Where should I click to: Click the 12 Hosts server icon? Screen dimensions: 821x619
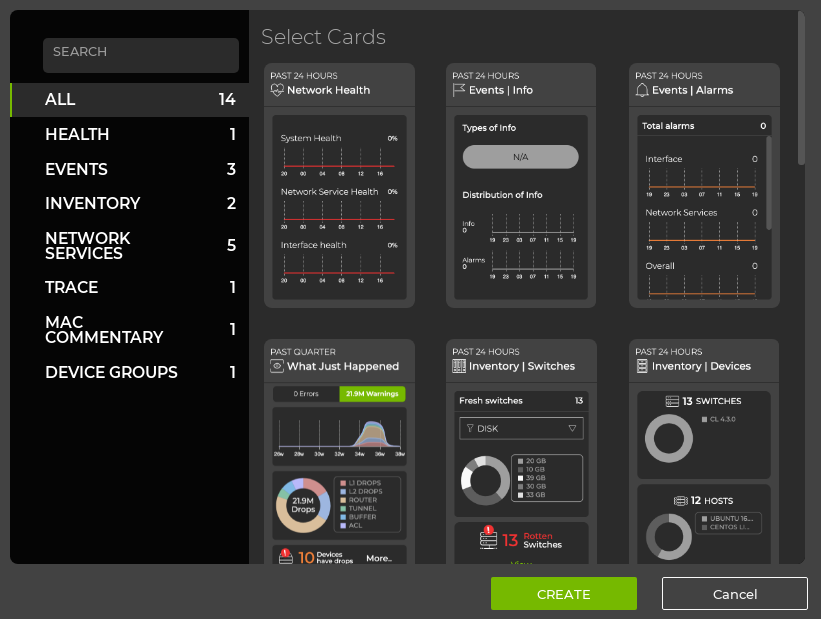tap(679, 500)
